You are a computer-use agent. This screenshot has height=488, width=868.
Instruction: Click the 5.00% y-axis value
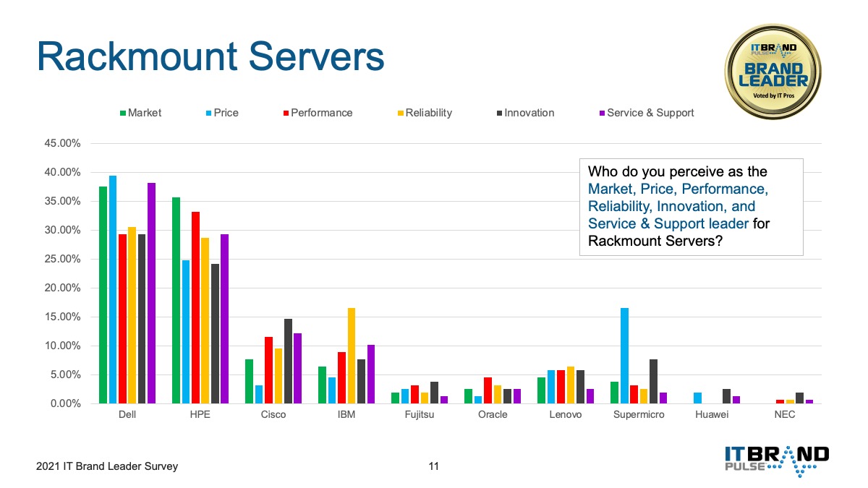pyautogui.click(x=67, y=374)
